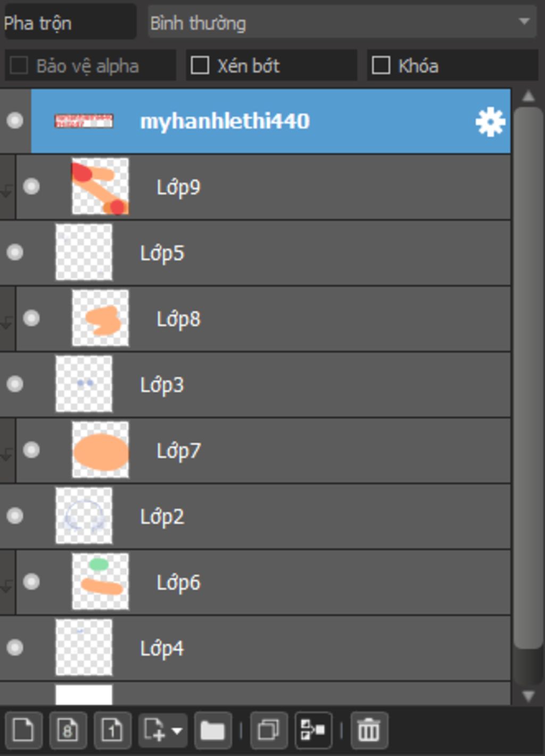
Task: Click the scrollbar down arrow
Action: click(x=528, y=695)
